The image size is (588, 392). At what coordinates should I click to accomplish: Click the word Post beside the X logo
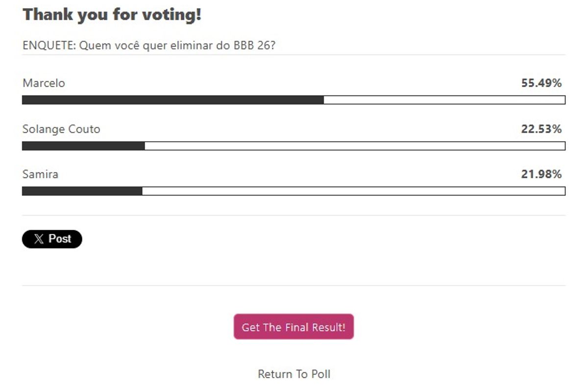click(60, 239)
